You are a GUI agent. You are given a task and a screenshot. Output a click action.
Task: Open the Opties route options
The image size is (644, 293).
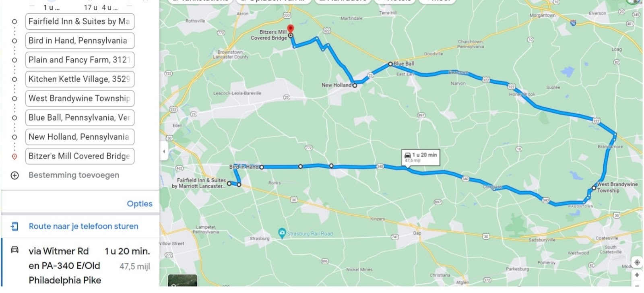[139, 204]
